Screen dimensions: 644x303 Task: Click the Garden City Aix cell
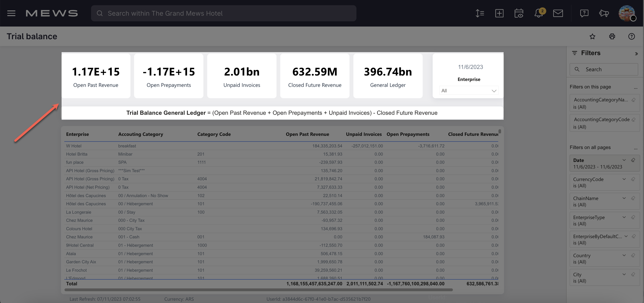pos(81,262)
